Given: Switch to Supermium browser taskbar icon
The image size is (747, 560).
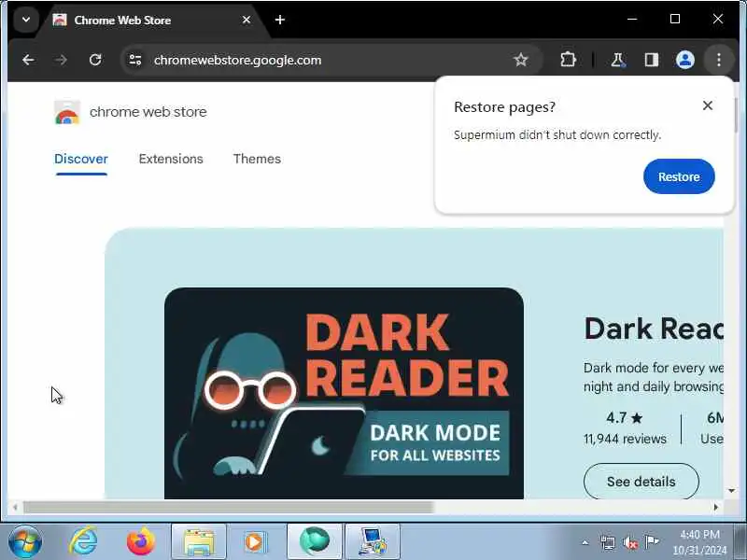Looking at the screenshot, I should coord(315,542).
